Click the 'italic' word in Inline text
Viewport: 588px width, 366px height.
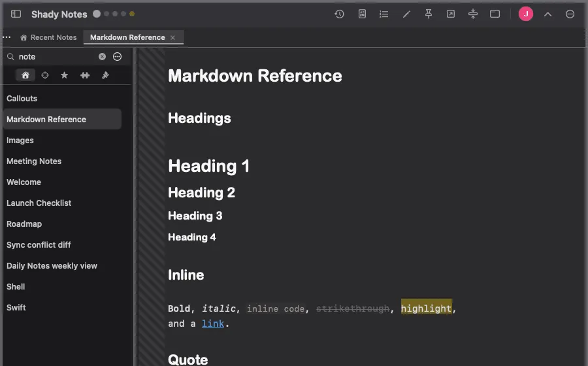click(x=219, y=308)
